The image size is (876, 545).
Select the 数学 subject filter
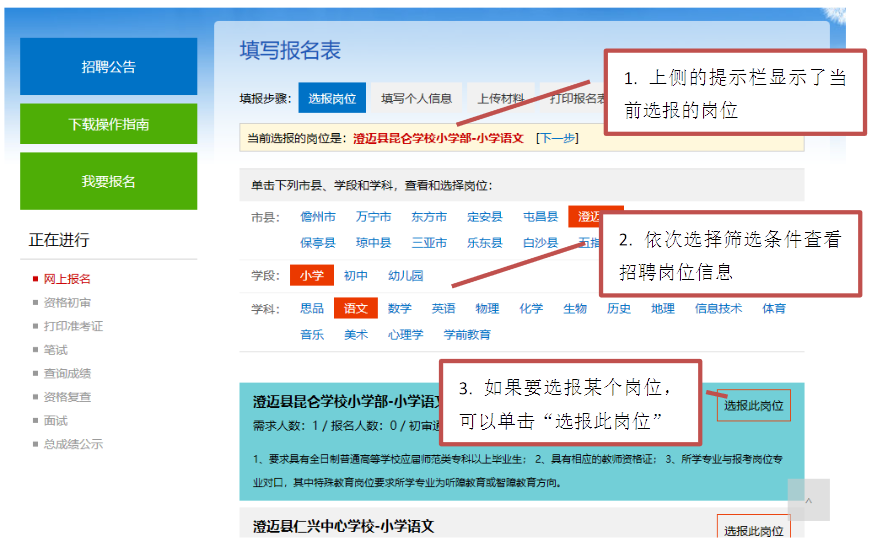[x=399, y=309]
